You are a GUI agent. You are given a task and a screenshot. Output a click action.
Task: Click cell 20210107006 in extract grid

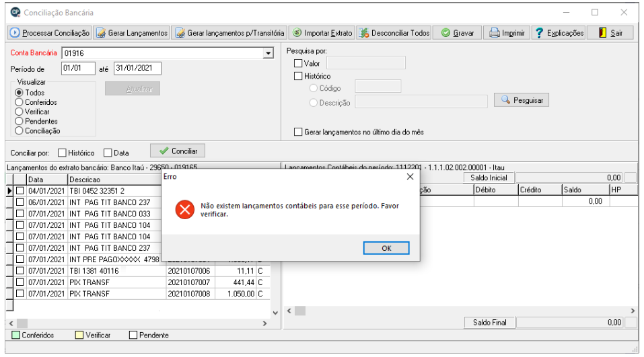[x=190, y=271]
